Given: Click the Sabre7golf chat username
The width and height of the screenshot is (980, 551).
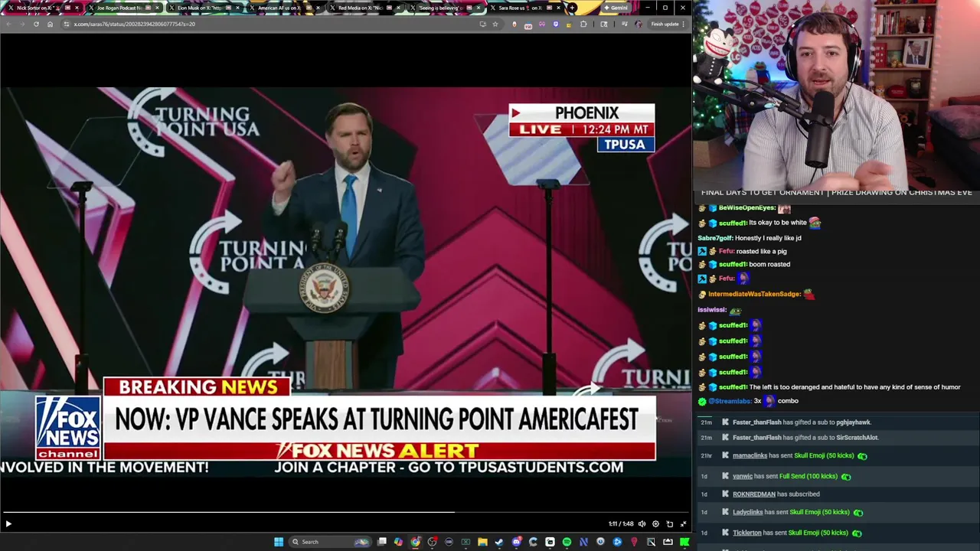Looking at the screenshot, I should [715, 238].
